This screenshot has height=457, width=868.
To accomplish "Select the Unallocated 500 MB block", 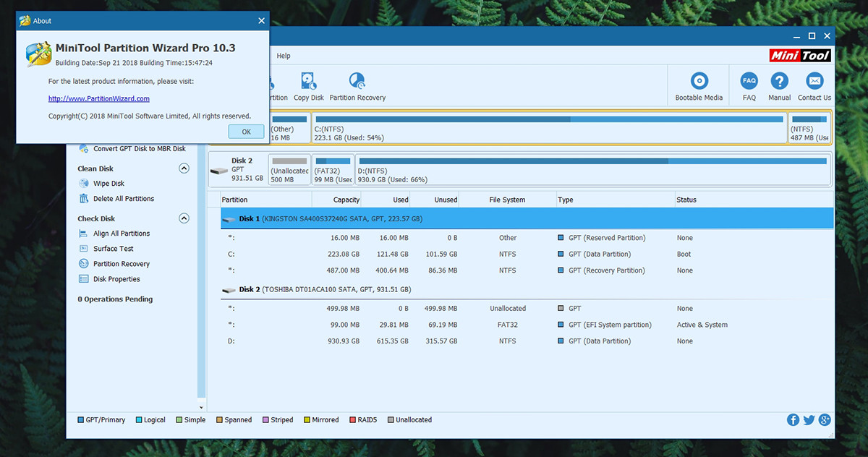I will [x=289, y=169].
